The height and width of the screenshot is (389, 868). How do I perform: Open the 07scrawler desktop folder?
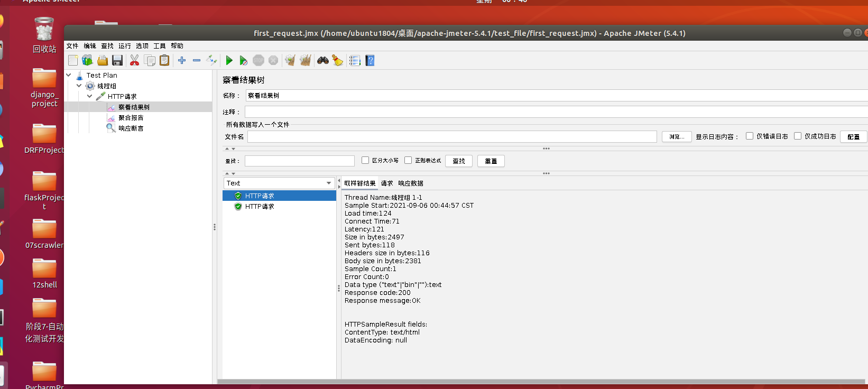coord(44,234)
